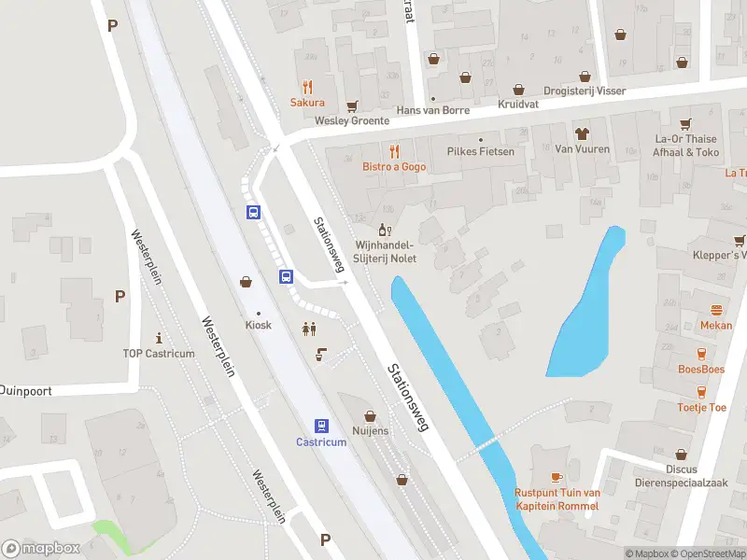Select the Discus Dierenspeciaalzaak basket icon
Viewport: 747px width, 560px height.
[x=682, y=454]
